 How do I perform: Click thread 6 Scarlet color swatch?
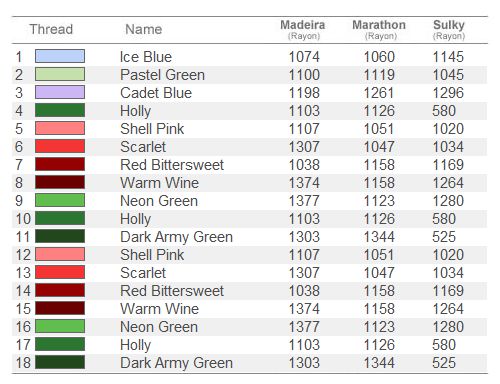60,146
